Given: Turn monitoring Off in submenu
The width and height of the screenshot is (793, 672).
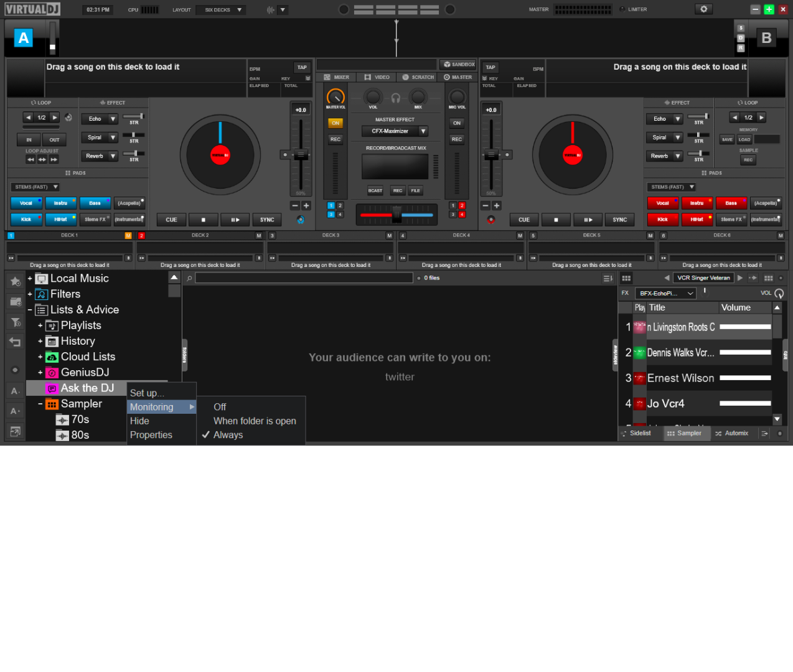Looking at the screenshot, I should tap(220, 407).
